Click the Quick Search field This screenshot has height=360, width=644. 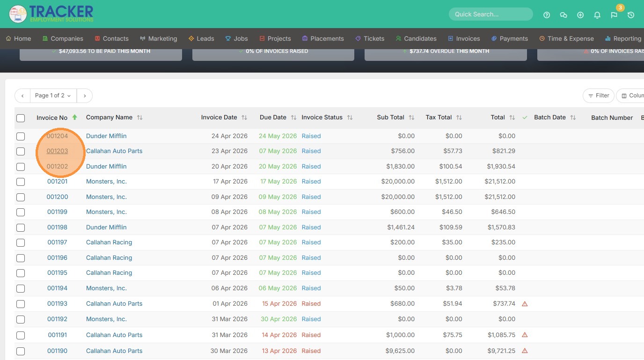click(x=490, y=14)
